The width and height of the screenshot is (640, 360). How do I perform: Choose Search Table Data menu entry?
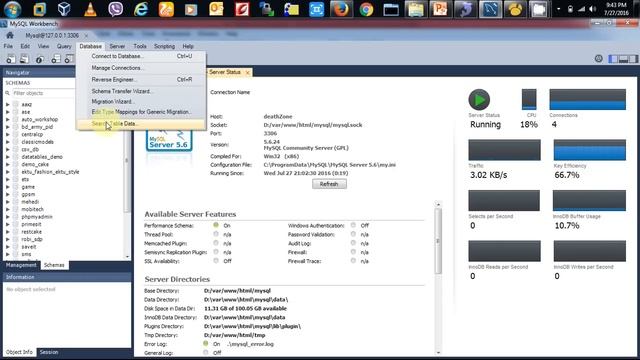(141, 124)
